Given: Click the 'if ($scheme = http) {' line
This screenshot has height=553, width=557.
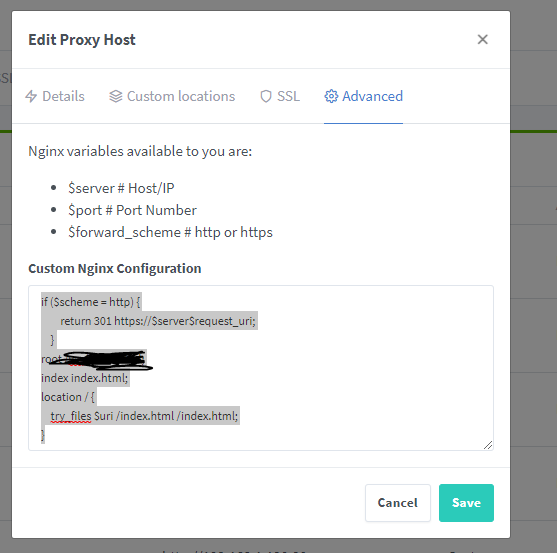Looking at the screenshot, I should point(91,302).
